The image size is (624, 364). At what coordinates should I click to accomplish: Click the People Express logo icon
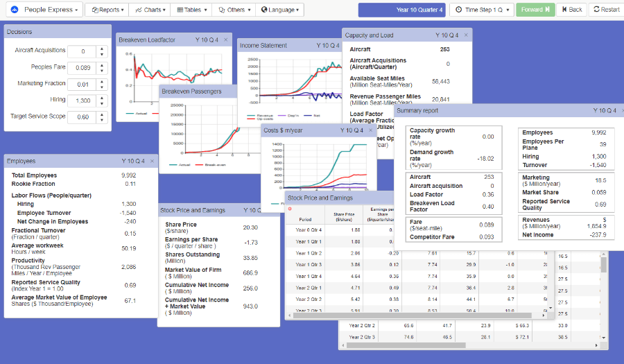[x=15, y=10]
